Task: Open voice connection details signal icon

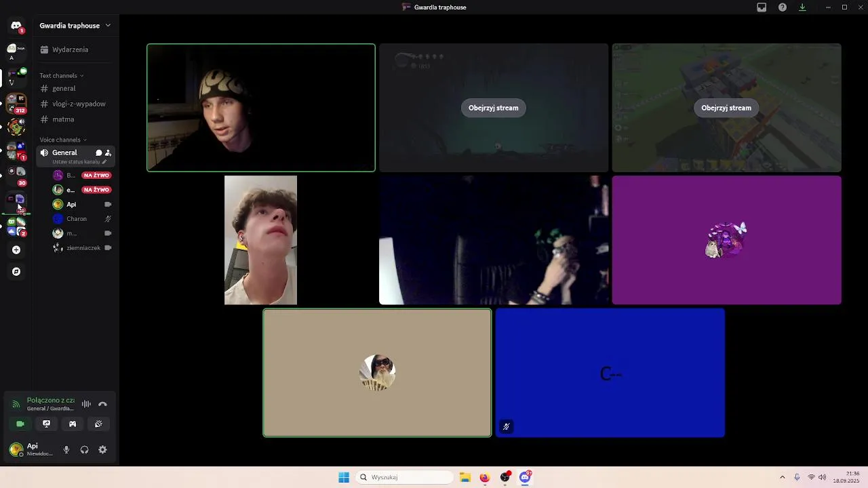Action: 16,405
